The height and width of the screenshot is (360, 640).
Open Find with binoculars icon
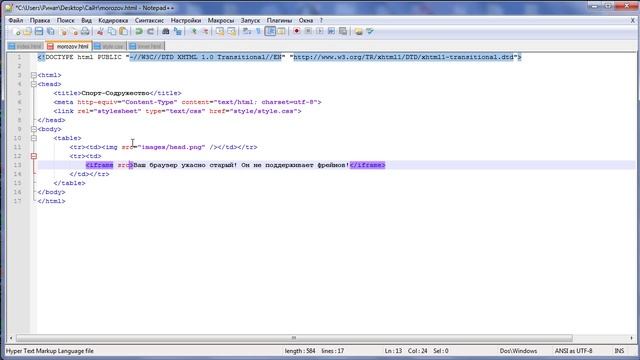pyautogui.click(x=166, y=31)
